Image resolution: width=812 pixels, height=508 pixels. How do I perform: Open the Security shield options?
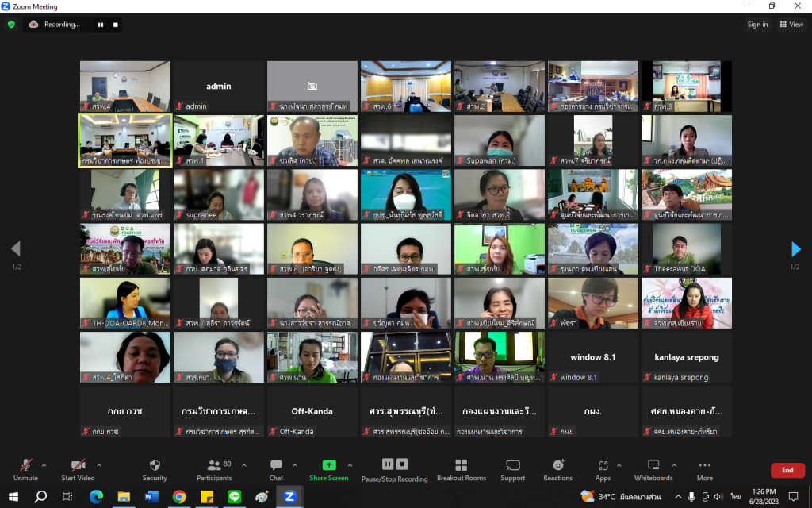tap(155, 470)
